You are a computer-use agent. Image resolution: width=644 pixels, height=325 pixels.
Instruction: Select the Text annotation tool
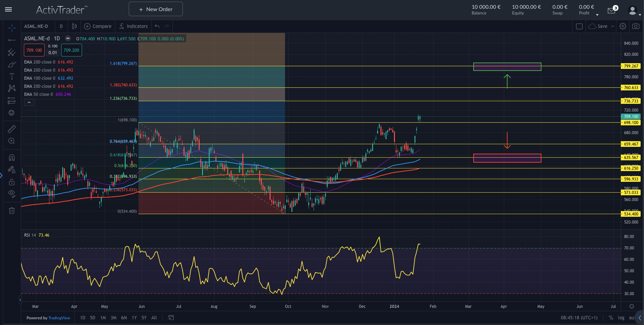click(x=11, y=76)
